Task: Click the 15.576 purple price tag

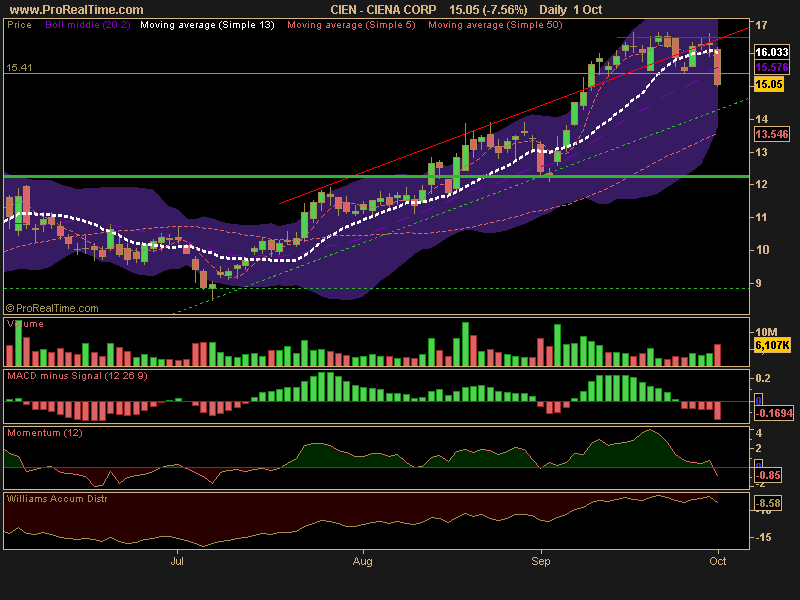Action: tap(771, 67)
